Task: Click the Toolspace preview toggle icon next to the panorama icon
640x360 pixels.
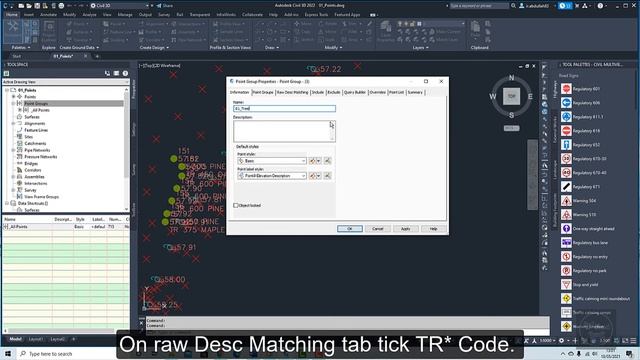Action: click(x=107, y=73)
